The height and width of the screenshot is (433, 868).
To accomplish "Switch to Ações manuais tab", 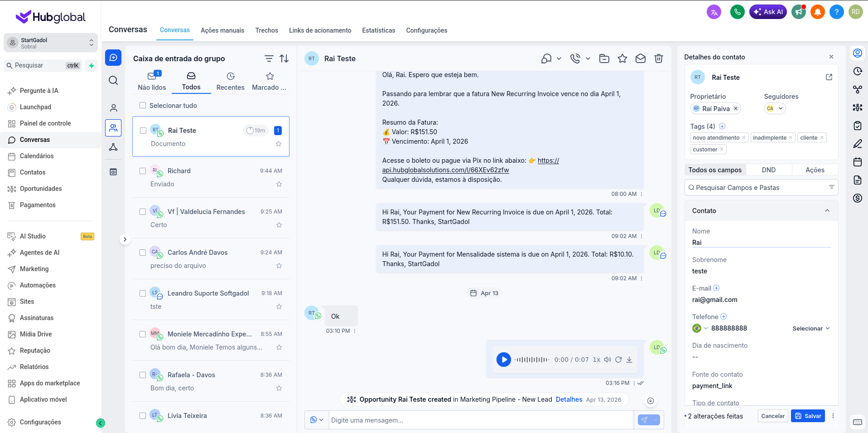I will tap(222, 30).
